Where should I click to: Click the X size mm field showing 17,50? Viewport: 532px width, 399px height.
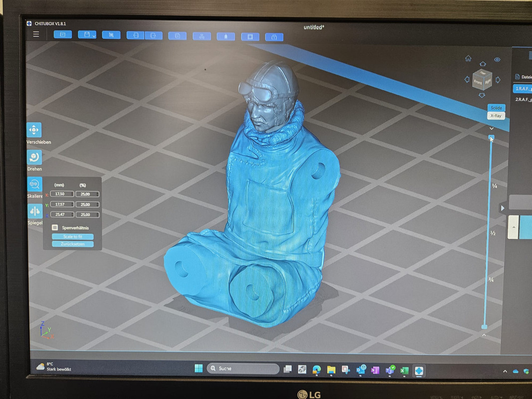tap(62, 194)
